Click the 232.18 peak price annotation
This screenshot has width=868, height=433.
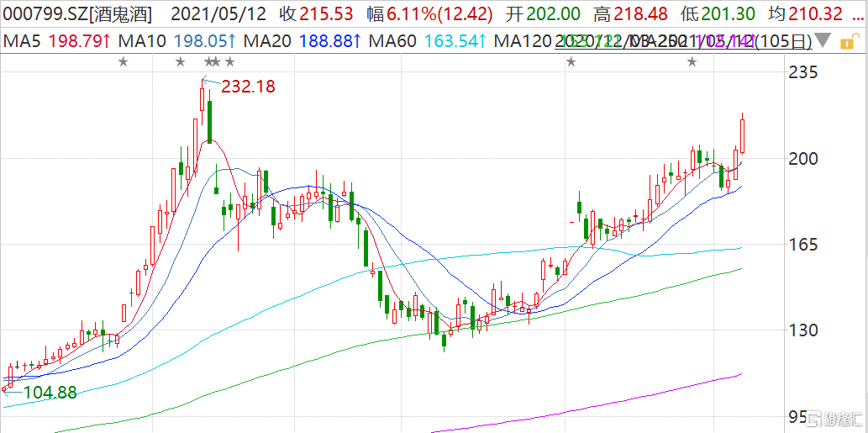coord(248,87)
